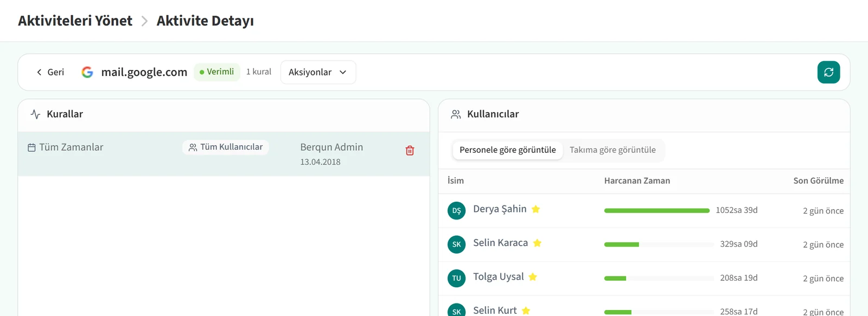This screenshot has width=868, height=316.
Task: Click the İsim column header
Action: coord(456,180)
